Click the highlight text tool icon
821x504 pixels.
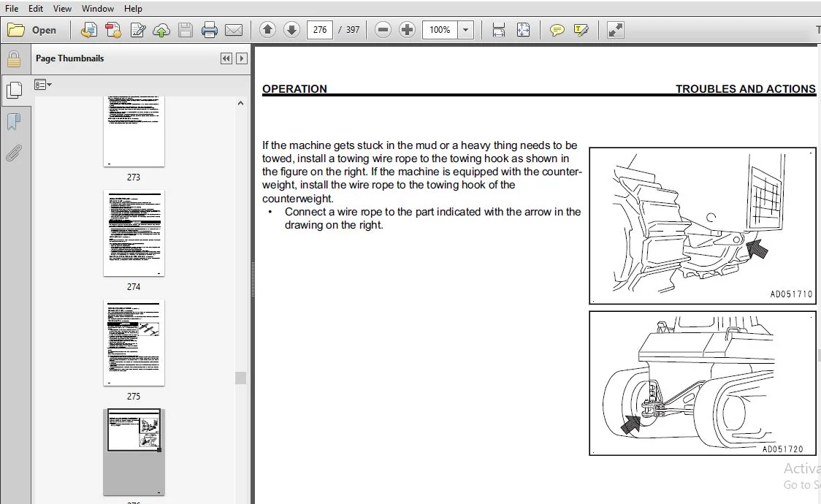point(581,30)
